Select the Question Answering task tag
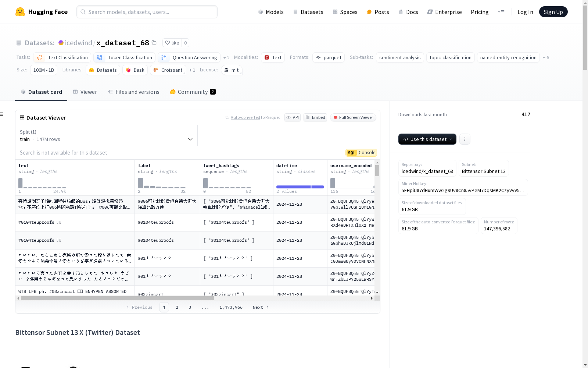The height and width of the screenshot is (368, 588). click(189, 57)
